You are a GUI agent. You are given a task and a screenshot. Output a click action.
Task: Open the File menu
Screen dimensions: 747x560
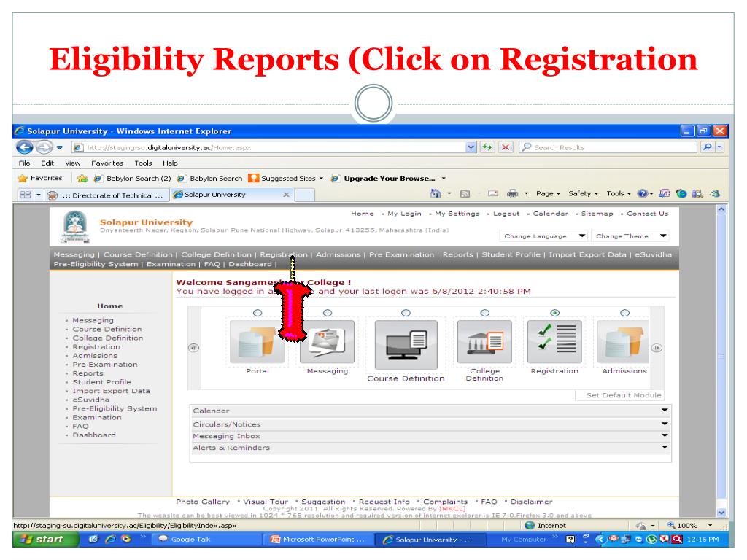click(x=24, y=163)
